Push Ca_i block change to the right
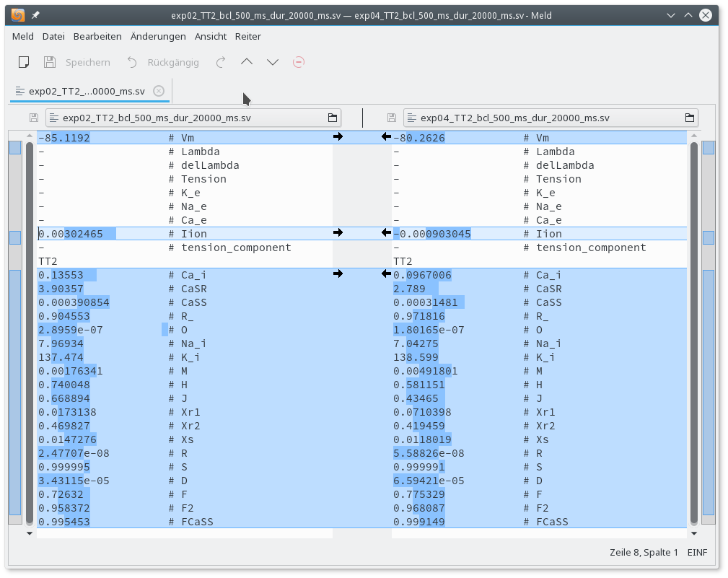The width and height of the screenshot is (728, 578). tap(338, 274)
